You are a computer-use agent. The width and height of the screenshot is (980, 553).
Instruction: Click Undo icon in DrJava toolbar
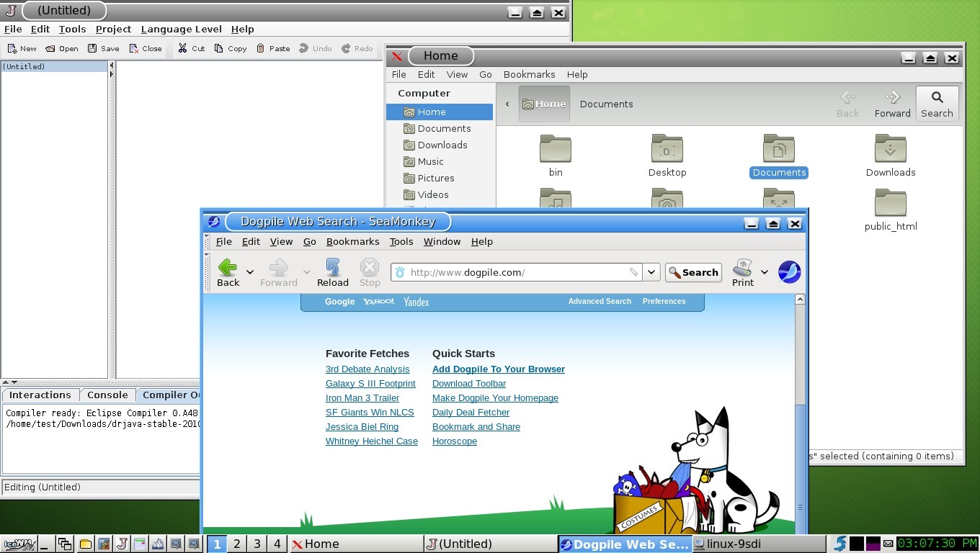coord(303,48)
